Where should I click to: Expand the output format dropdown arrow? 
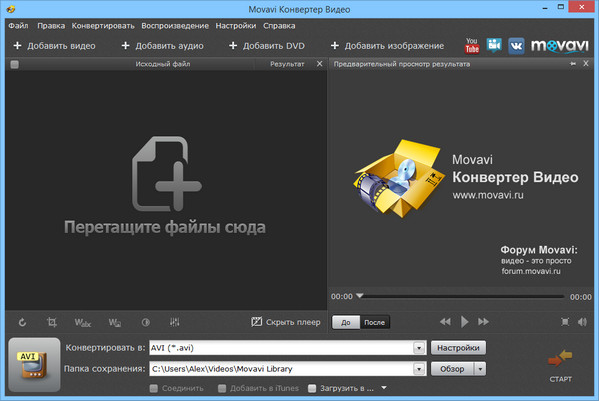419,348
